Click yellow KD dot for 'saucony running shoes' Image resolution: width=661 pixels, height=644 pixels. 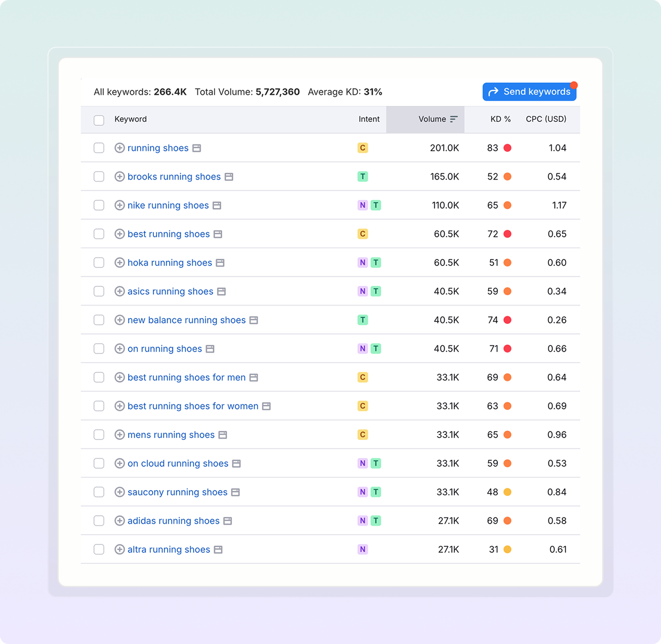[507, 492]
